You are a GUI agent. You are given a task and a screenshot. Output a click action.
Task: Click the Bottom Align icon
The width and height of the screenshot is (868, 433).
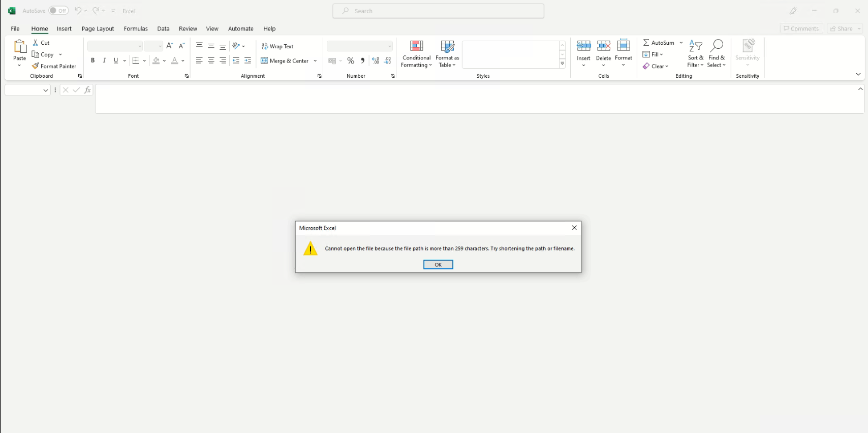tap(223, 46)
